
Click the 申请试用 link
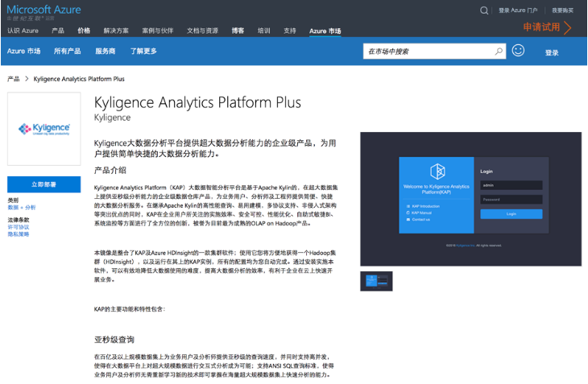click(x=541, y=27)
